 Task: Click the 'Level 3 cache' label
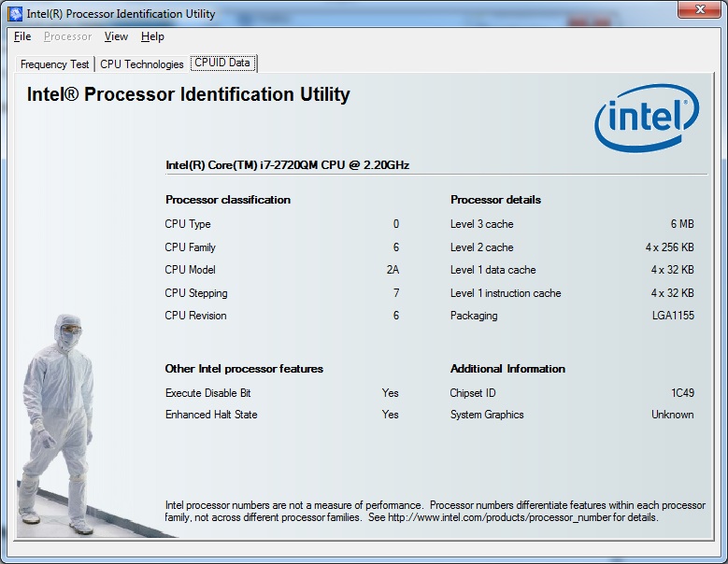(481, 224)
